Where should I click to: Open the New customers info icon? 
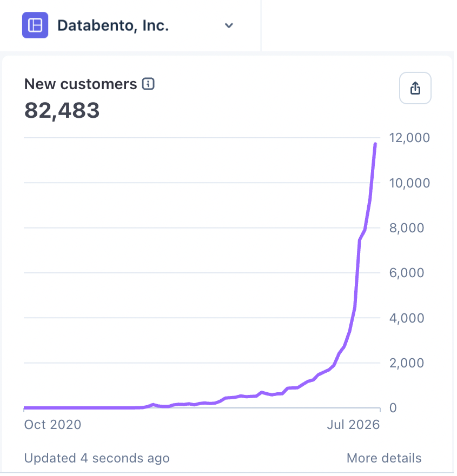(x=149, y=84)
